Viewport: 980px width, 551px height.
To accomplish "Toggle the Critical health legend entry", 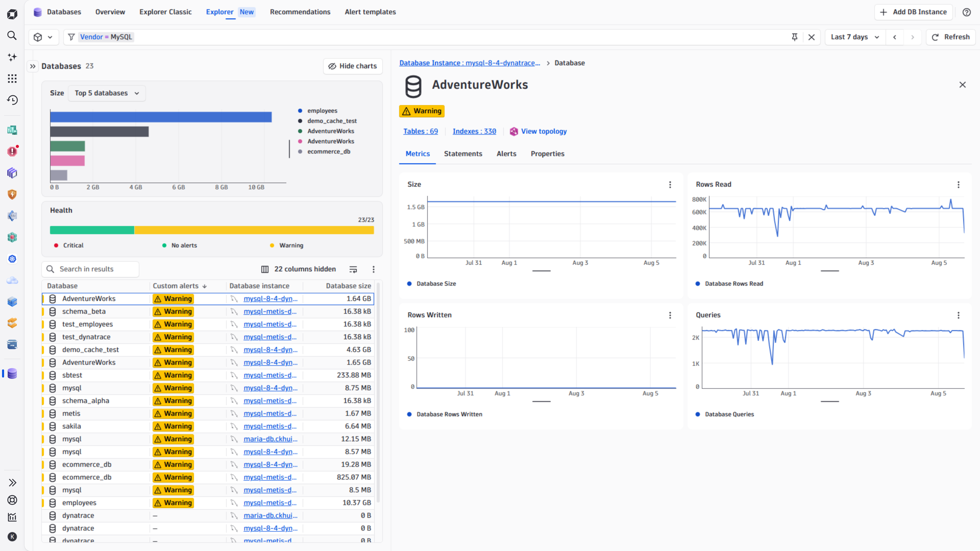I will pyautogui.click(x=68, y=245).
